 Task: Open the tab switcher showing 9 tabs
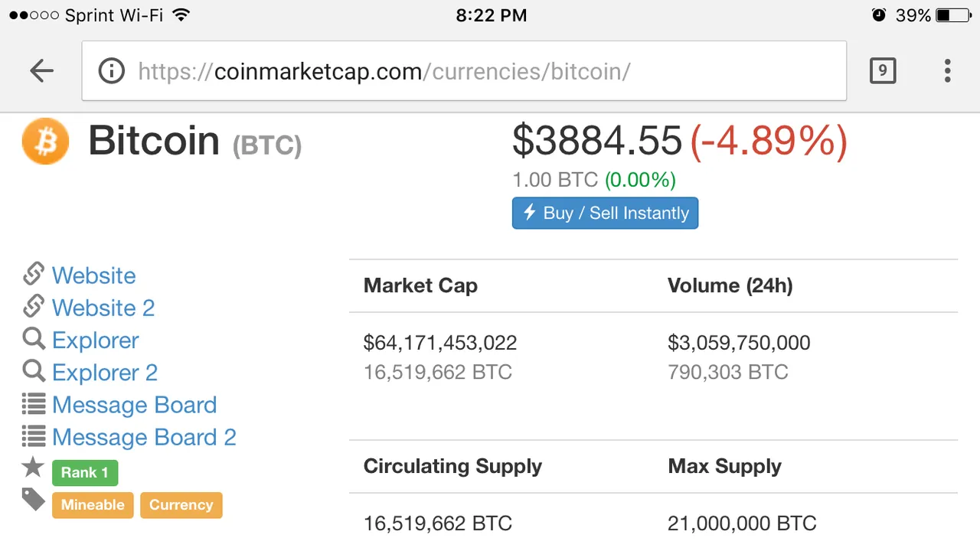click(x=883, y=71)
